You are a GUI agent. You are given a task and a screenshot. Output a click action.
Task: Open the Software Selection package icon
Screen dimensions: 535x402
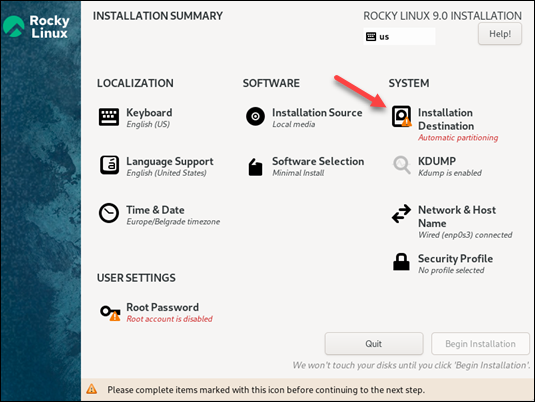(x=255, y=167)
